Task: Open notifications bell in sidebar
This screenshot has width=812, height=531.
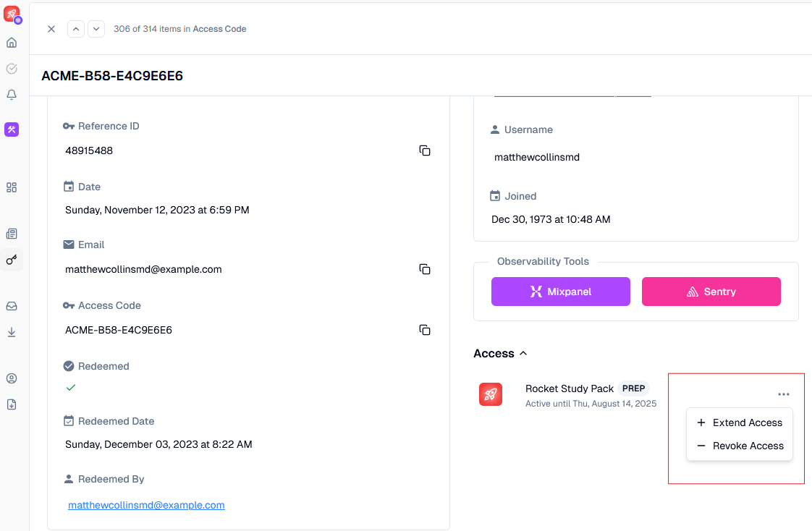Action: [x=12, y=95]
